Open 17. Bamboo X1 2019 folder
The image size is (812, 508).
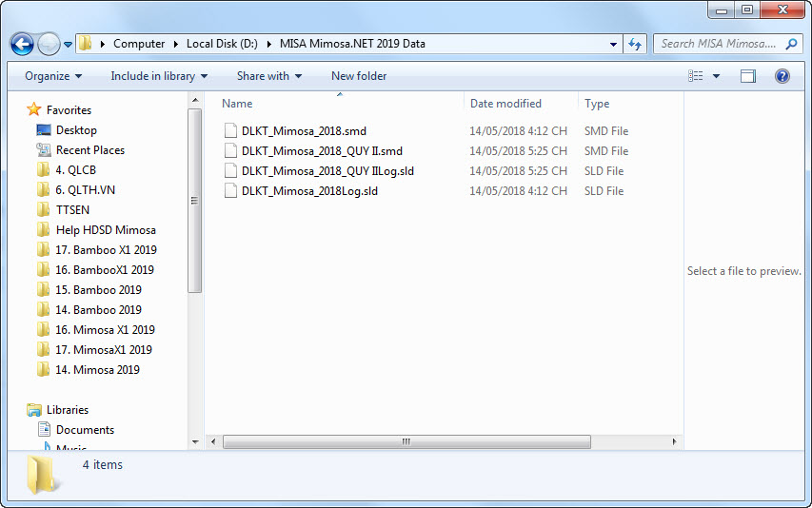(x=106, y=250)
